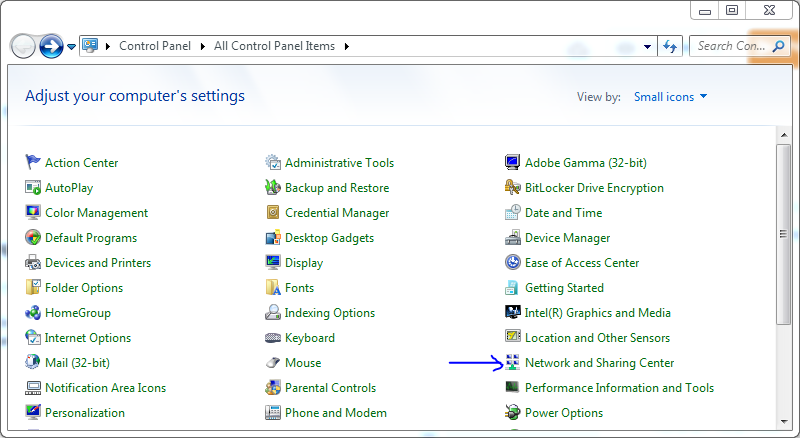Click the Indexing Options icon
This screenshot has height=438, width=800.
tap(273, 312)
